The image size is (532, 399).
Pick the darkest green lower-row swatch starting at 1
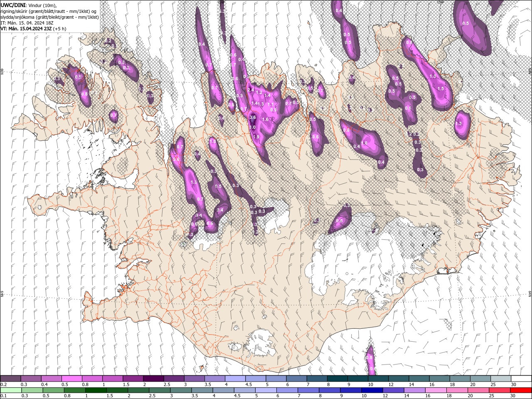tap(96, 390)
